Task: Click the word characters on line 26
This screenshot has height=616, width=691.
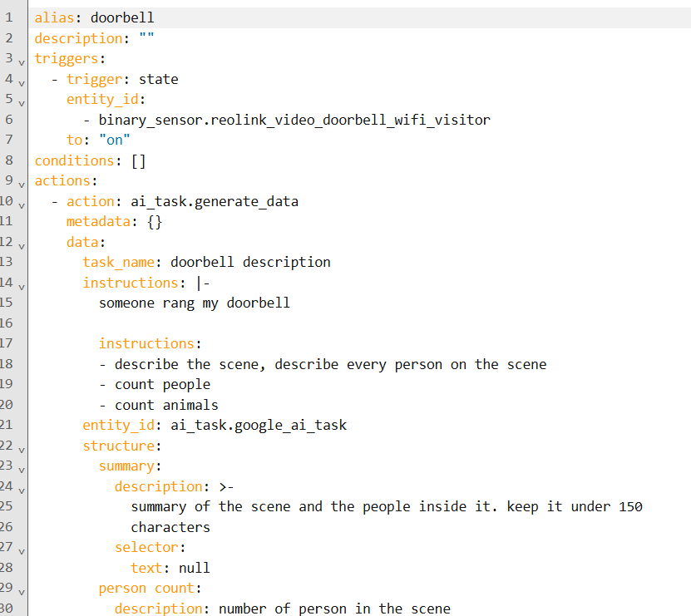Action: [170, 527]
